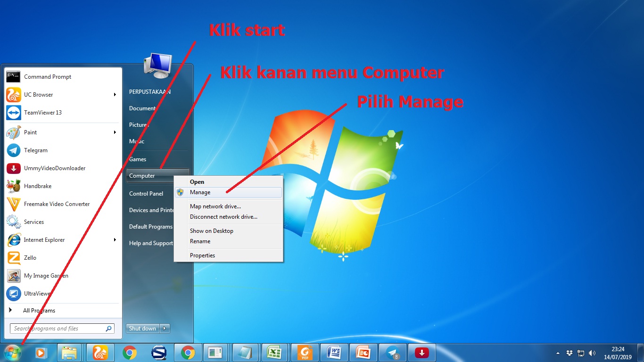644x362 pixels.
Task: Click the blue S icon on the taskbar
Action: tap(159, 353)
